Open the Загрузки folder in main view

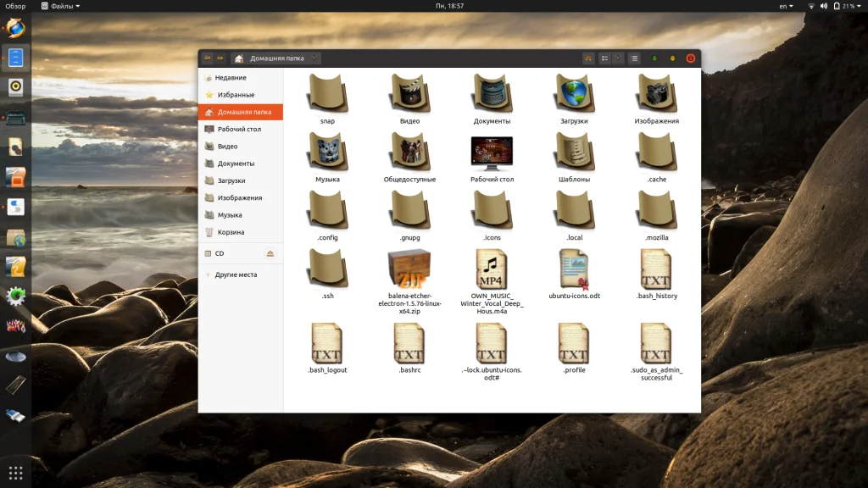point(574,95)
